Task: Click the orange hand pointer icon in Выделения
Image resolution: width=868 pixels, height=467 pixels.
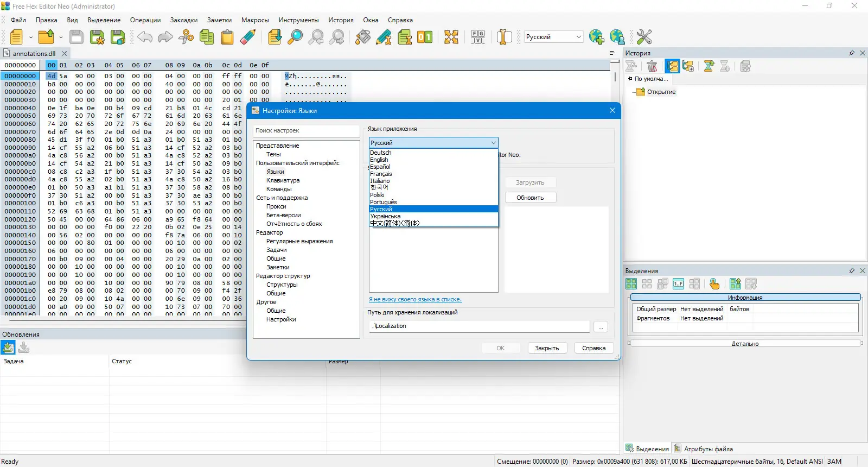Action: coord(714,284)
